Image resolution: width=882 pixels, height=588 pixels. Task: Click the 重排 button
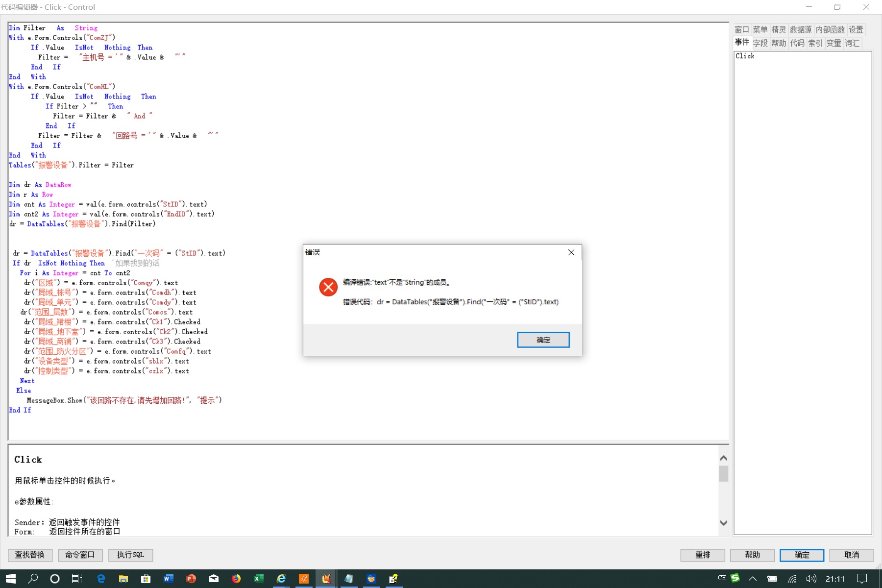(703, 555)
